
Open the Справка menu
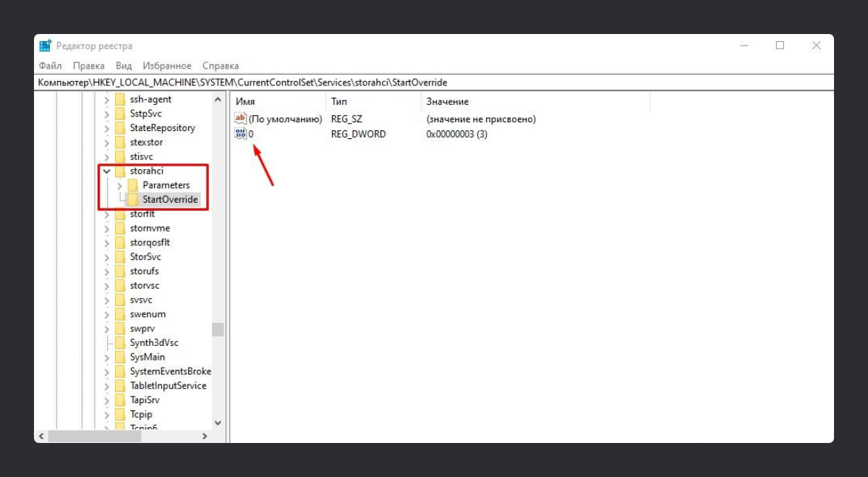(x=221, y=66)
